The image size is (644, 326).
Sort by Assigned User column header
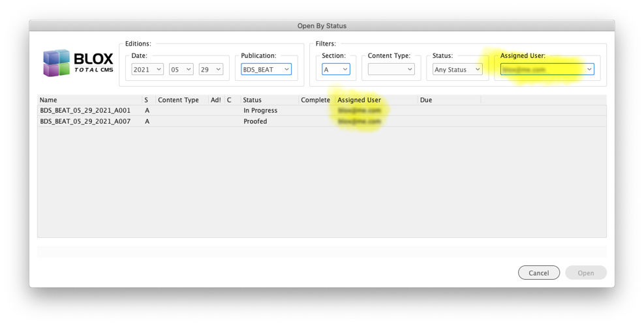376,100
